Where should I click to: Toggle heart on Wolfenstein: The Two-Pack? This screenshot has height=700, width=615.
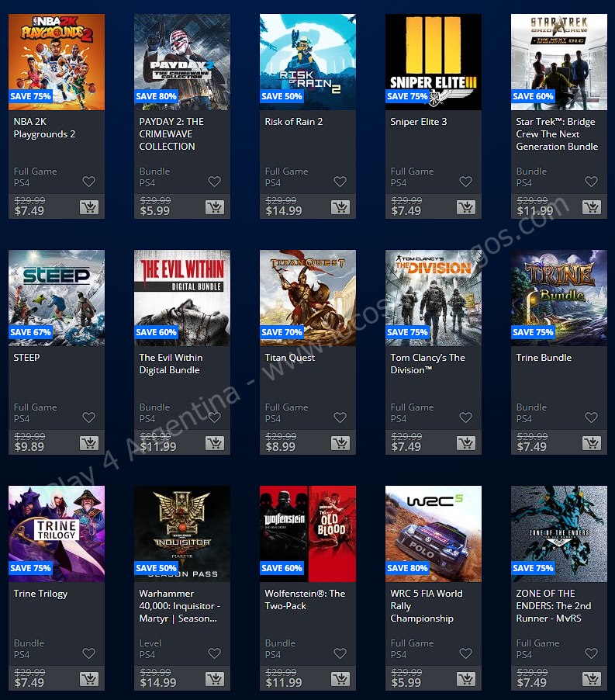coord(340,653)
